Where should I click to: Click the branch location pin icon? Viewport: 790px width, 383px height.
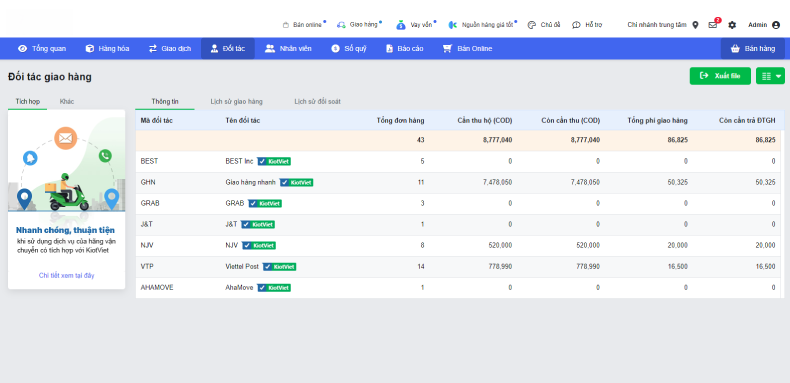[x=695, y=25]
